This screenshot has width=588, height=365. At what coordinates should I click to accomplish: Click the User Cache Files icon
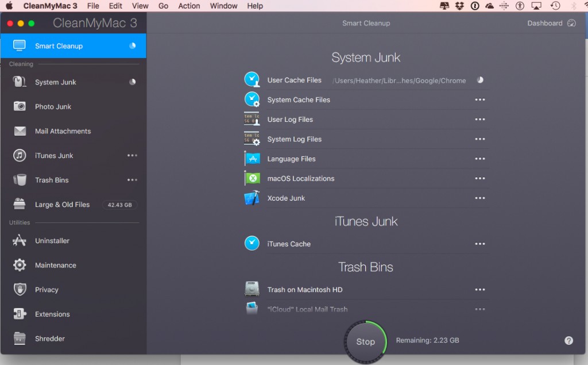coord(252,79)
